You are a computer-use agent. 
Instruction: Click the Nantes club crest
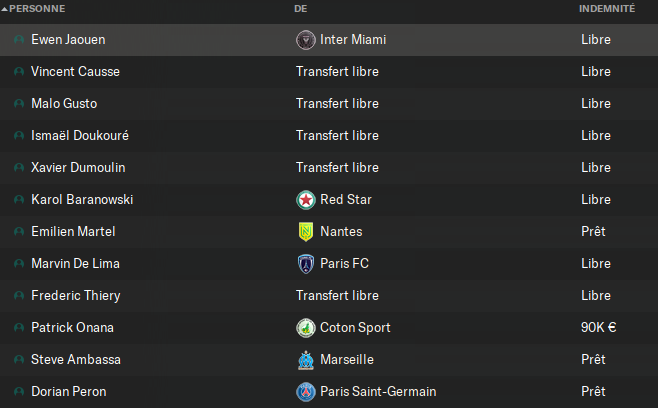coord(306,232)
